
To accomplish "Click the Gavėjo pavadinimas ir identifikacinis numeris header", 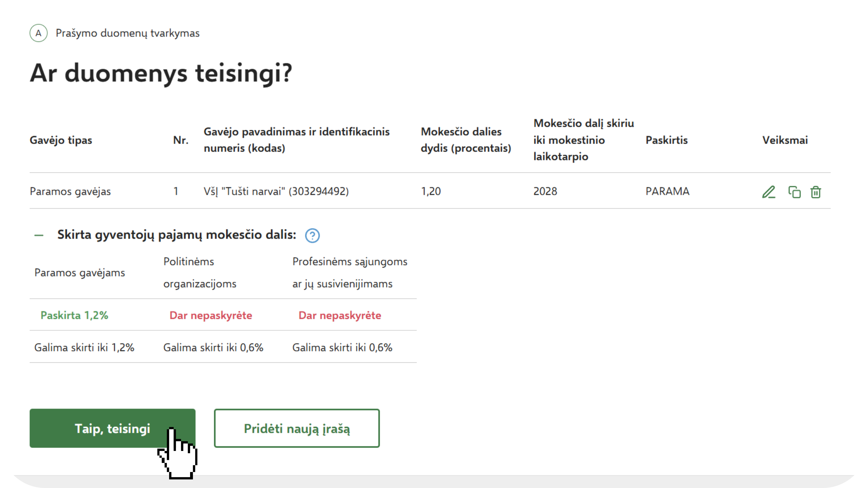I will (x=297, y=140).
